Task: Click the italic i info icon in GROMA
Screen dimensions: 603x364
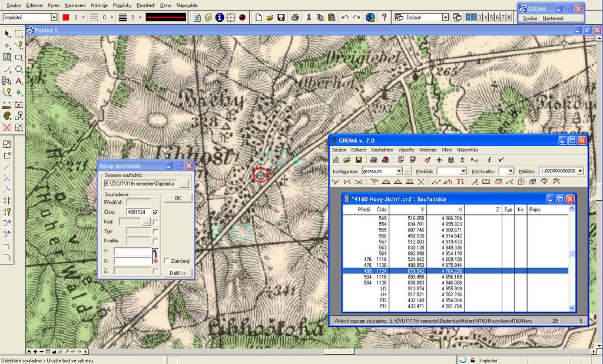Action: coord(489,160)
